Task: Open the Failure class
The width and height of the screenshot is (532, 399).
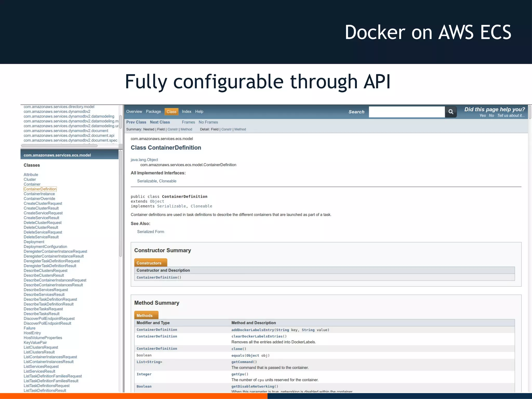Action: (x=30, y=328)
